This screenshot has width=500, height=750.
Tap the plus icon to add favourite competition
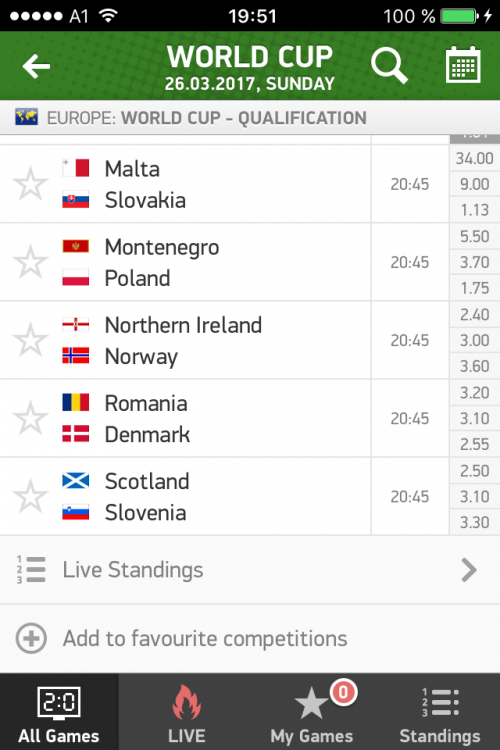point(31,638)
